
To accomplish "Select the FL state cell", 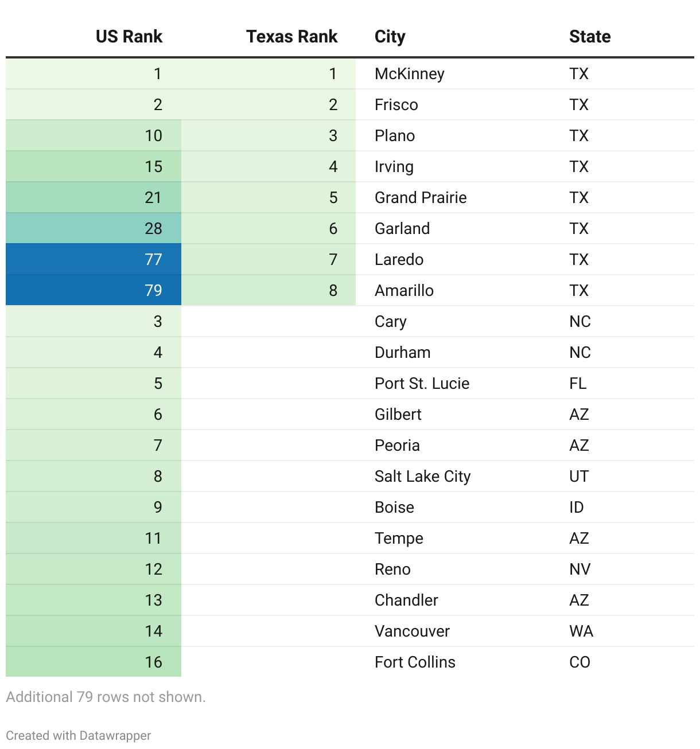I will pos(578,384).
